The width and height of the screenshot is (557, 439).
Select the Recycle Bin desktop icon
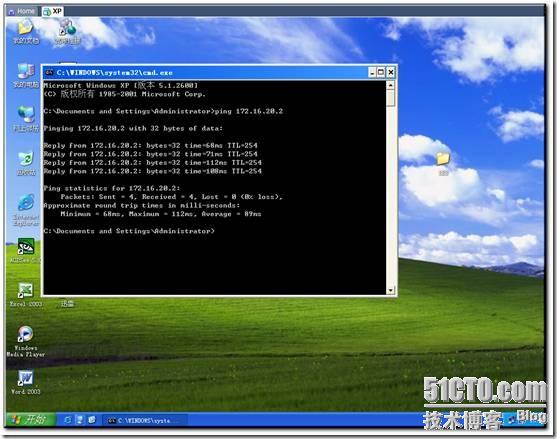[26, 163]
